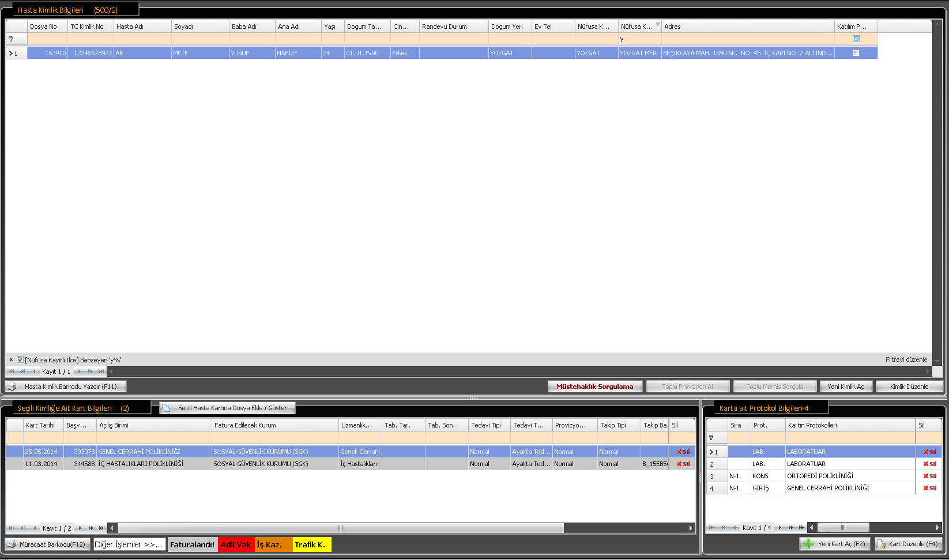Sort by Kartın Protokolleri column header

pyautogui.click(x=850, y=425)
